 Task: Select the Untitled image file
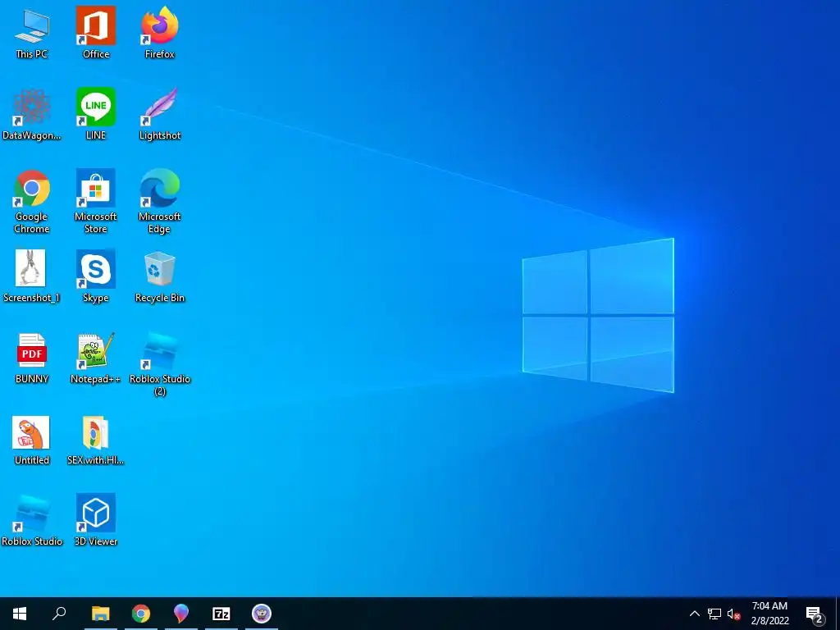(x=32, y=440)
